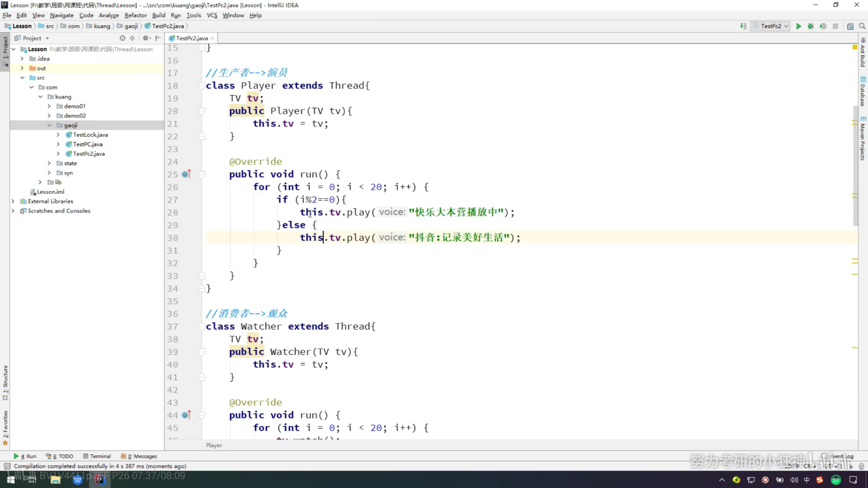Viewport: 868px width, 488px height.
Task: Click the editor vertical scrollbar
Action: pyautogui.click(x=855, y=165)
